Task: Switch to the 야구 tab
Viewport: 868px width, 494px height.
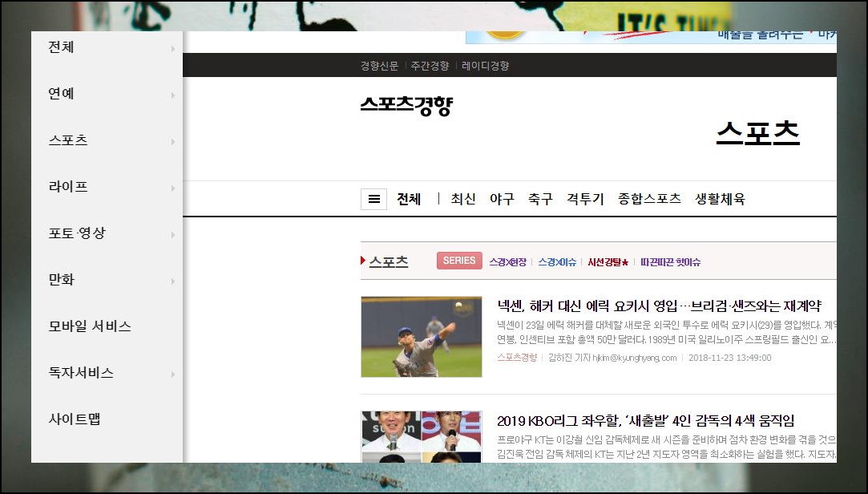Action: (x=502, y=199)
